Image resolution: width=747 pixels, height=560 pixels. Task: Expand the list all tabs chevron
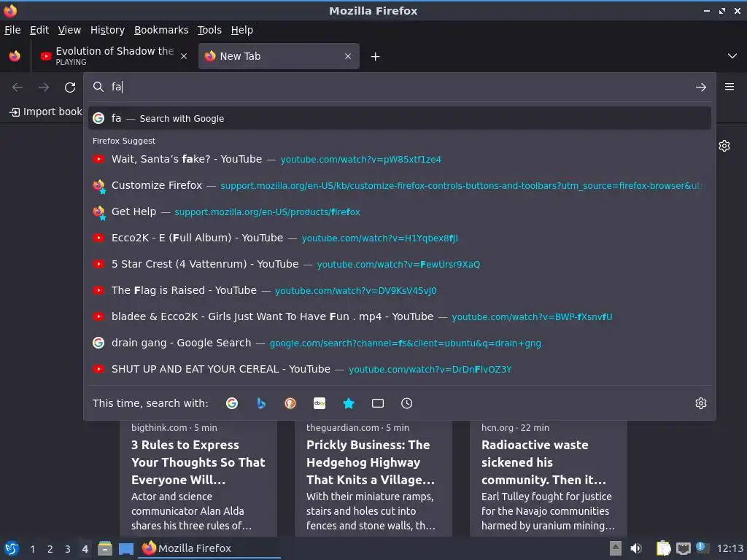[732, 56]
